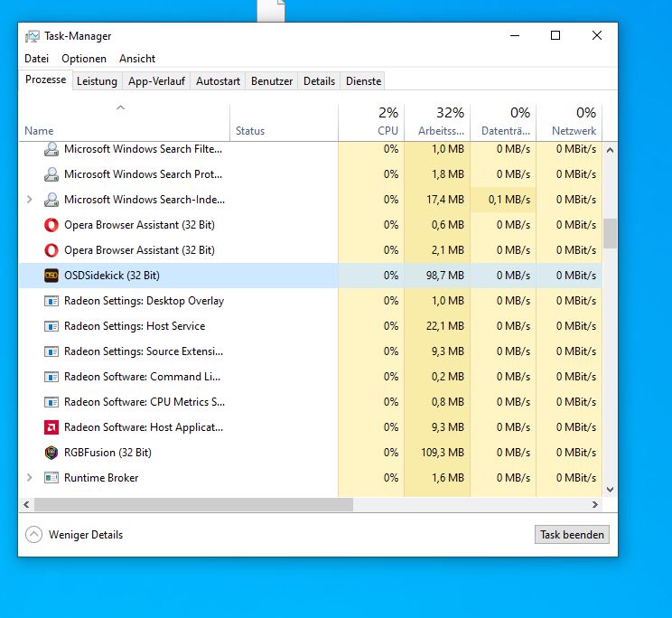
Task: Click the vertical scrollbar thumb
Action: click(x=610, y=234)
